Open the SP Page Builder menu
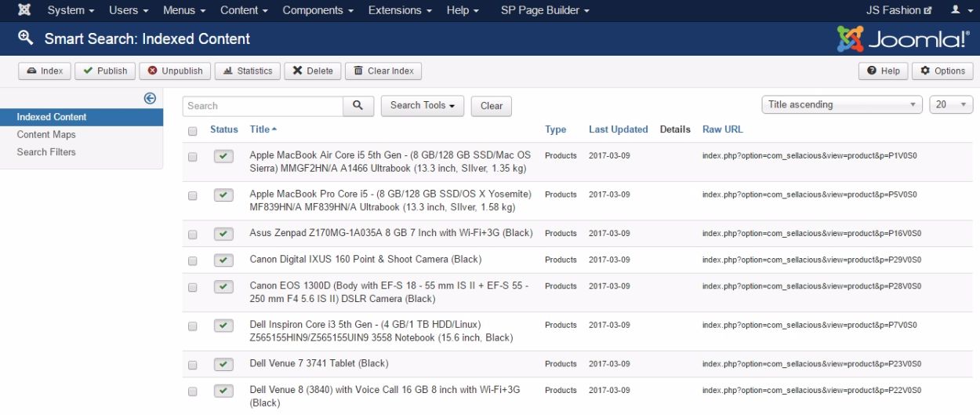The height and width of the screenshot is (415, 980). tap(545, 10)
